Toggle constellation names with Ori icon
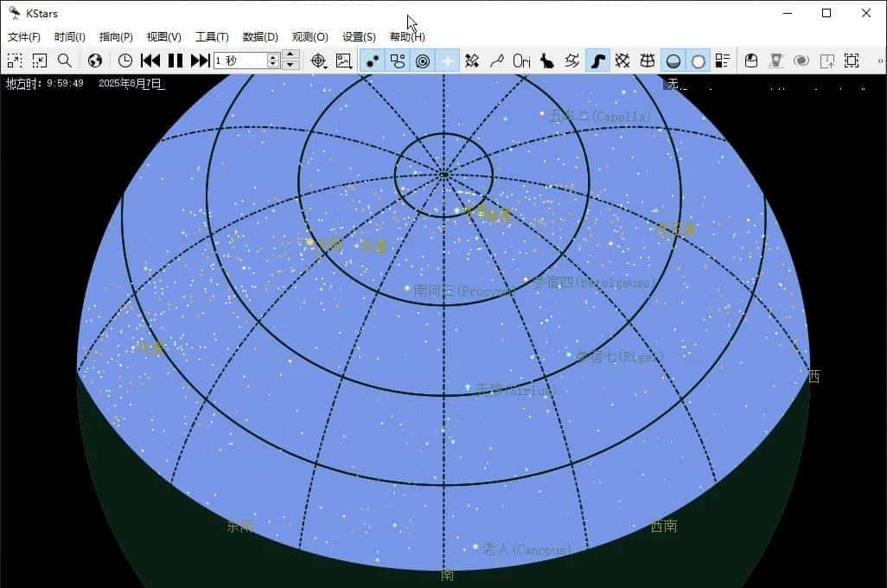 pyautogui.click(x=522, y=61)
